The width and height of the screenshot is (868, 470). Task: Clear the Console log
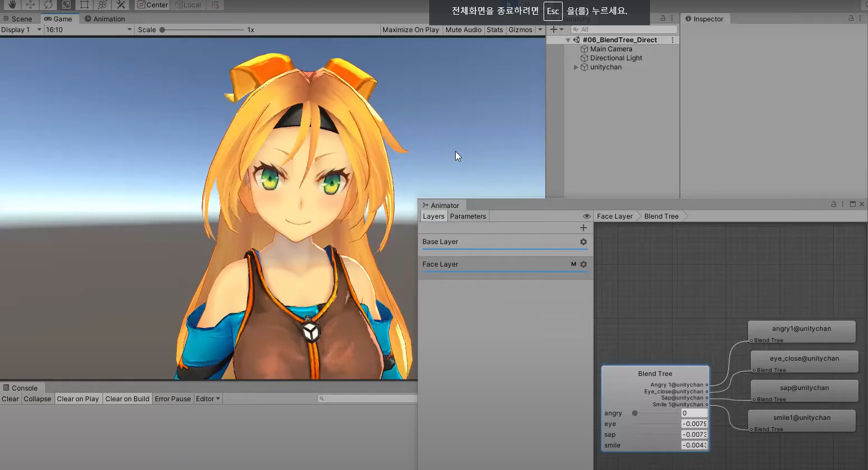point(10,399)
